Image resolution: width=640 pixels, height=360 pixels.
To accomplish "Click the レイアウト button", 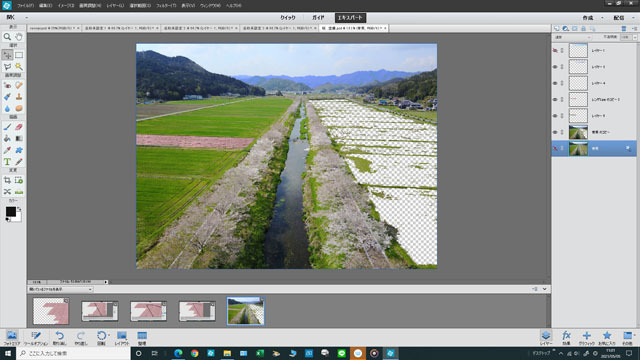I will coord(122,338).
